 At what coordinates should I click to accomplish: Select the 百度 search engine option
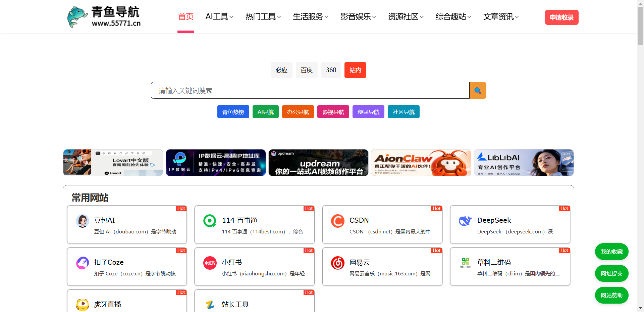[307, 70]
